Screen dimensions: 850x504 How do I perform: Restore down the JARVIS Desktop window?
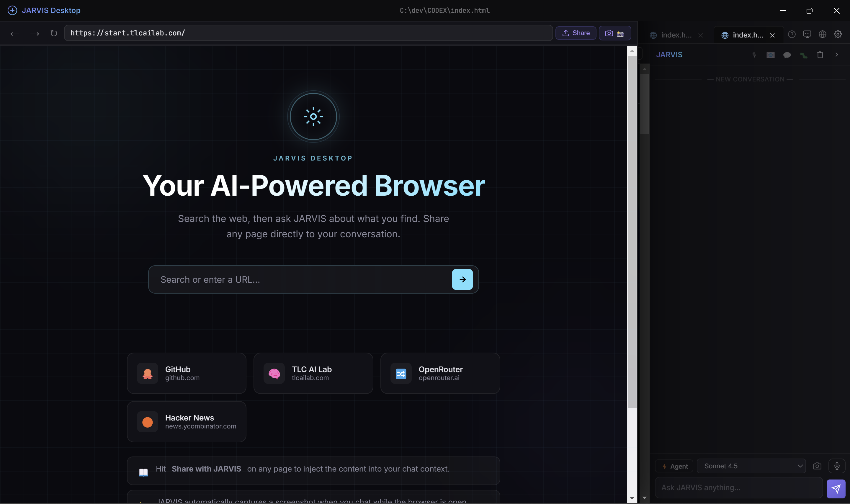[x=809, y=11]
